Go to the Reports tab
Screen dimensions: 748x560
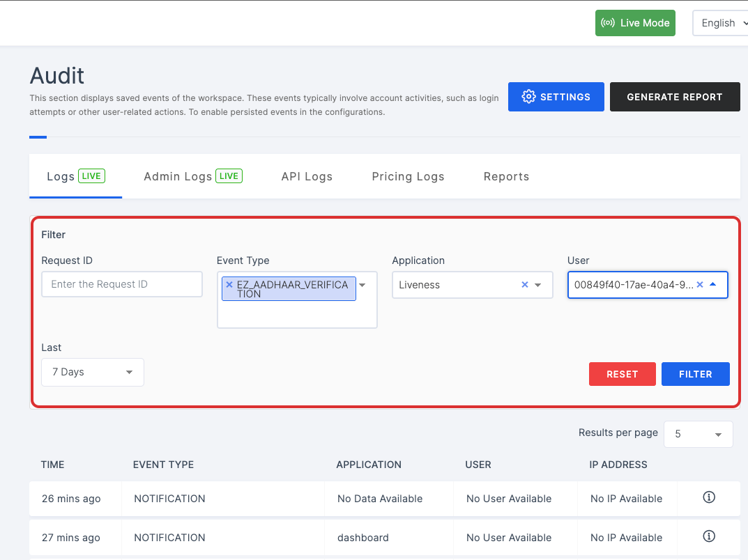[506, 177]
